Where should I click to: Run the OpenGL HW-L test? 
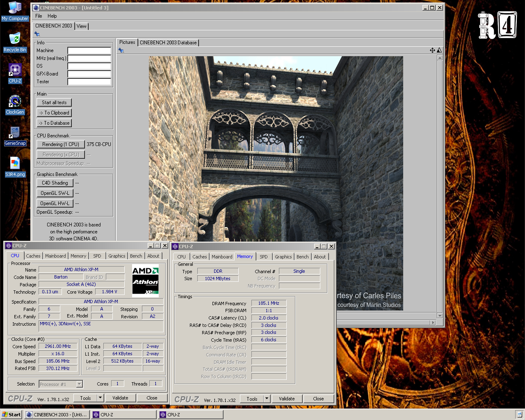coord(55,203)
